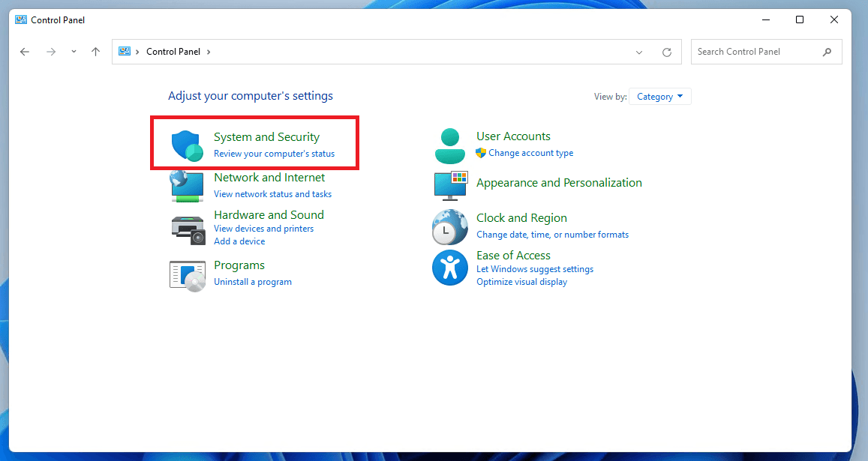The image size is (868, 461).
Task: Open Clock and Region category
Action: point(521,218)
